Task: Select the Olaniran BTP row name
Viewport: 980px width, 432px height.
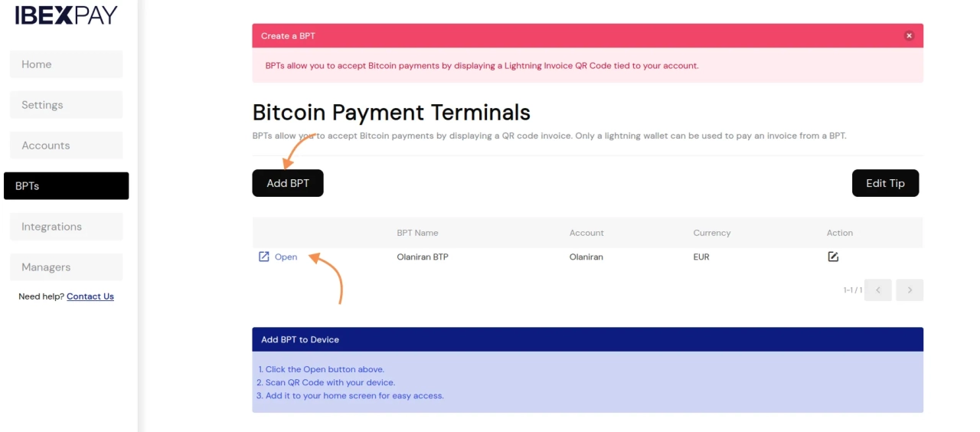Action: pyautogui.click(x=423, y=257)
